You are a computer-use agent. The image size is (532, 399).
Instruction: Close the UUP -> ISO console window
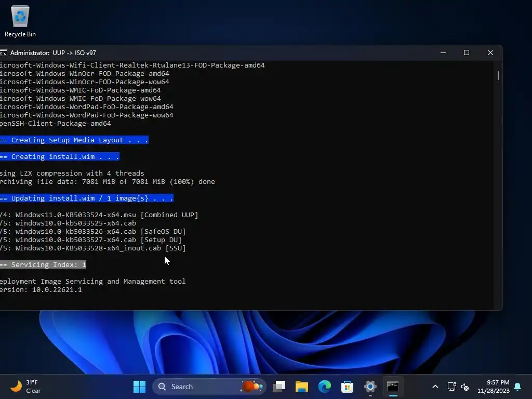click(490, 52)
